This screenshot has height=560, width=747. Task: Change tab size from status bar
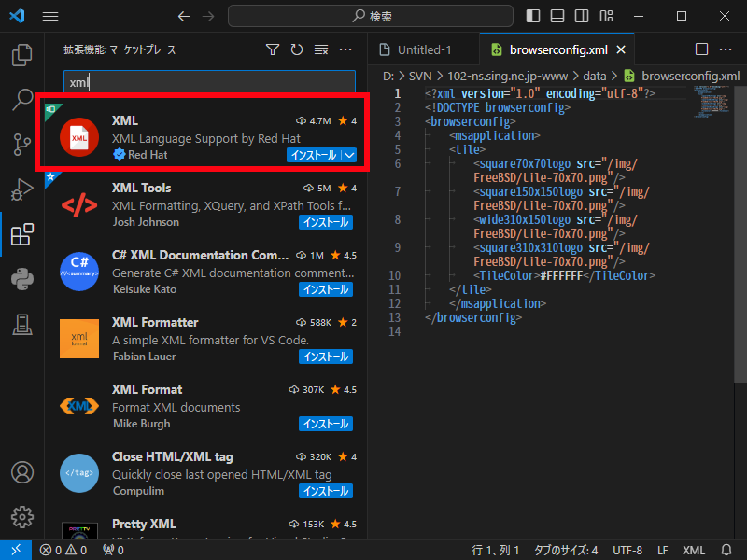tap(566, 550)
